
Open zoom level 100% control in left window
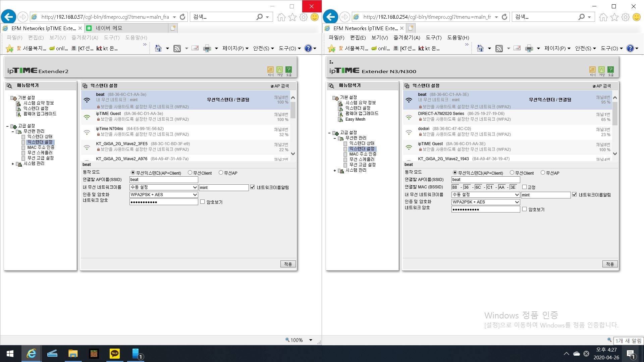coord(299,340)
